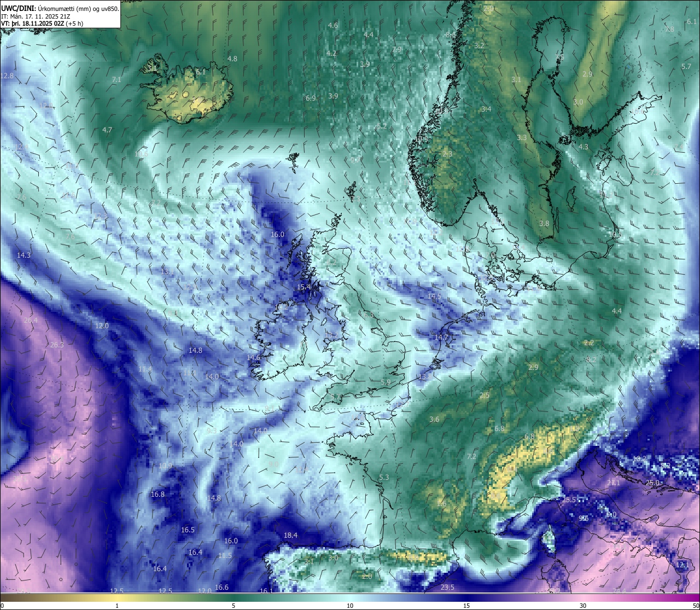Click the 30 tick on the color scale
Screen dimensions: 700x610
tap(583, 605)
